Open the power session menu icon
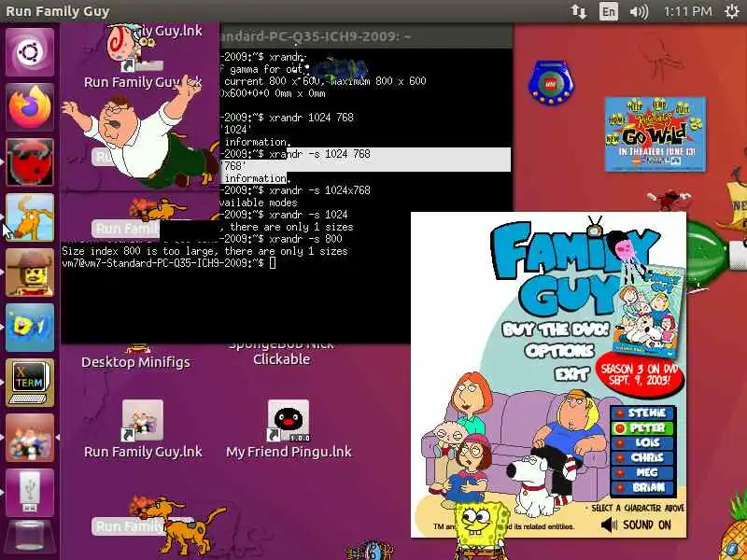Screen dimensions: 747x560 click(x=732, y=11)
